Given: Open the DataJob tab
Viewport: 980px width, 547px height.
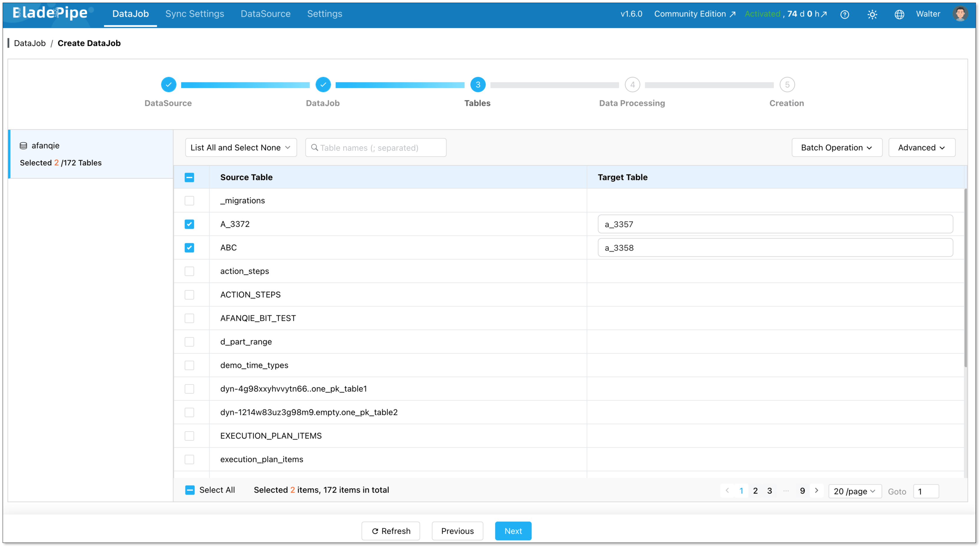Looking at the screenshot, I should (130, 14).
